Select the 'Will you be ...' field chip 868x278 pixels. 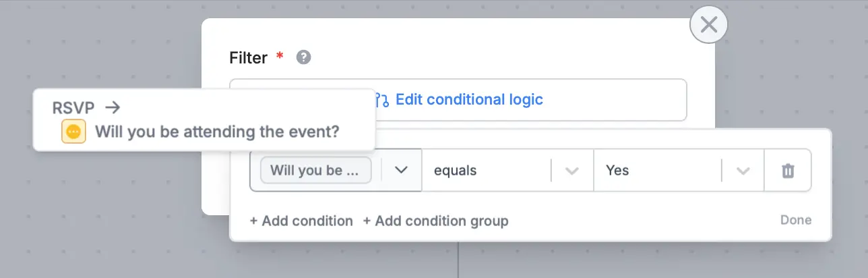[x=315, y=170]
